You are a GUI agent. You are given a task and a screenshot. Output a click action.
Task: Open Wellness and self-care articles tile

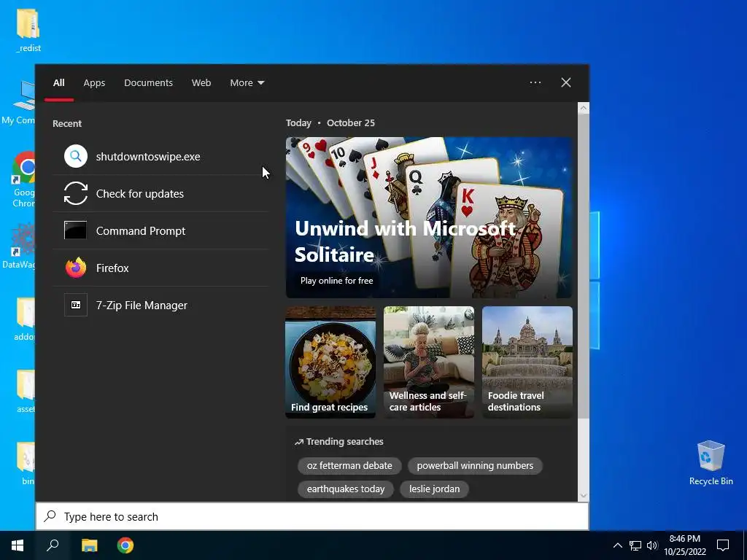429,362
